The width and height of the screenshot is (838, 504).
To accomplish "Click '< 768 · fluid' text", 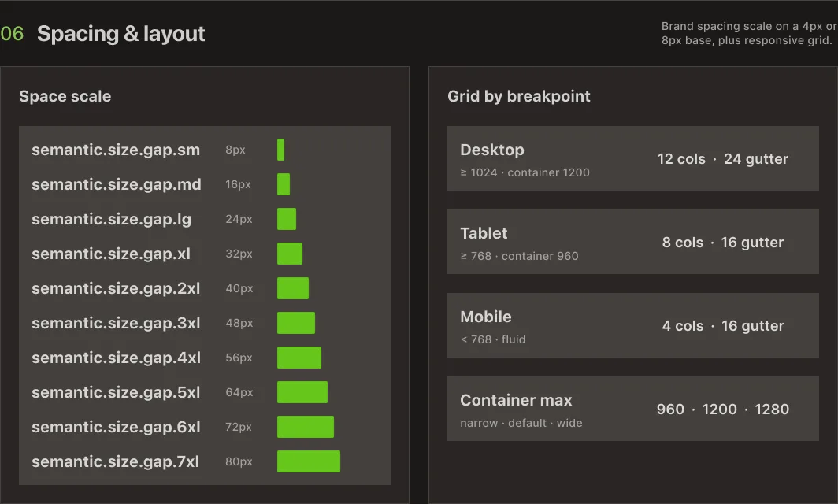I will pyautogui.click(x=493, y=339).
